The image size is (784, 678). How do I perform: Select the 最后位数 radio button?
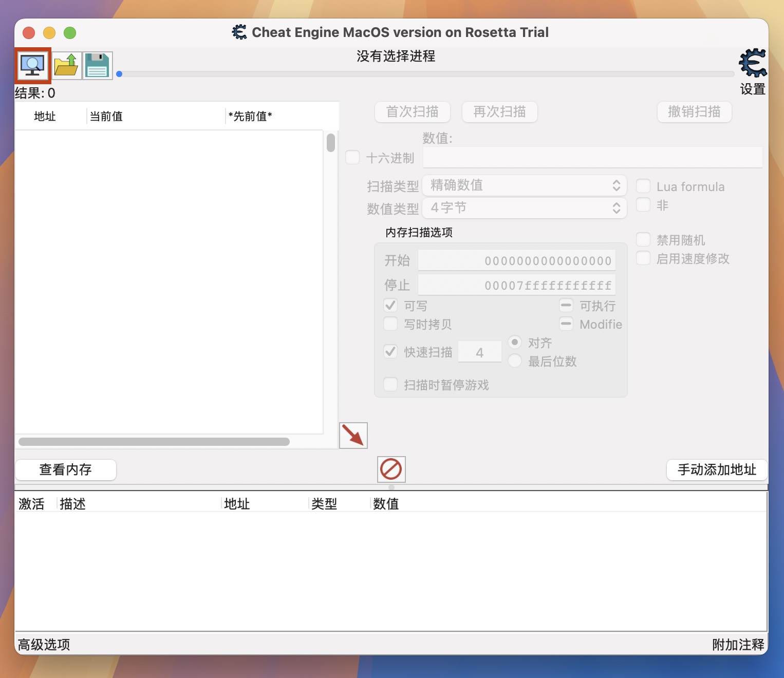[x=515, y=361]
